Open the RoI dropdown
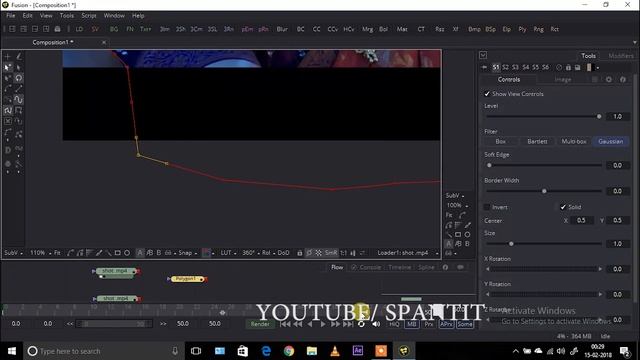The image size is (640, 360). tap(268, 253)
